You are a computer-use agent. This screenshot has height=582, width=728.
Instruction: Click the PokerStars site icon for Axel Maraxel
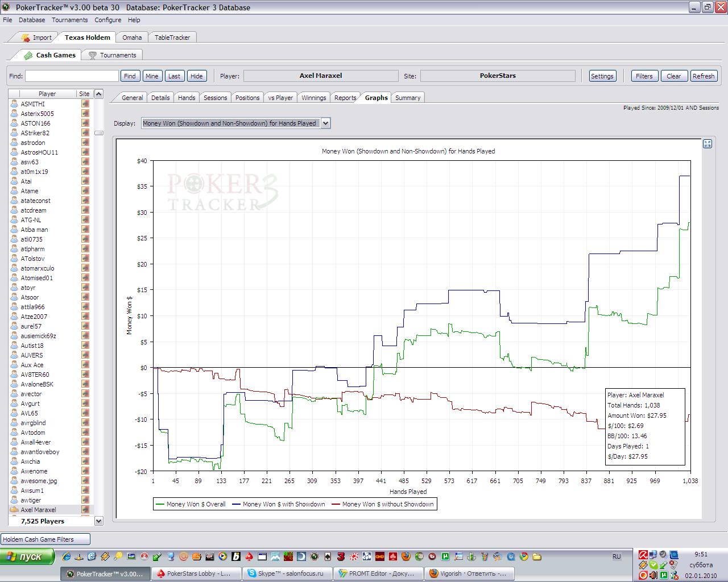click(x=85, y=510)
